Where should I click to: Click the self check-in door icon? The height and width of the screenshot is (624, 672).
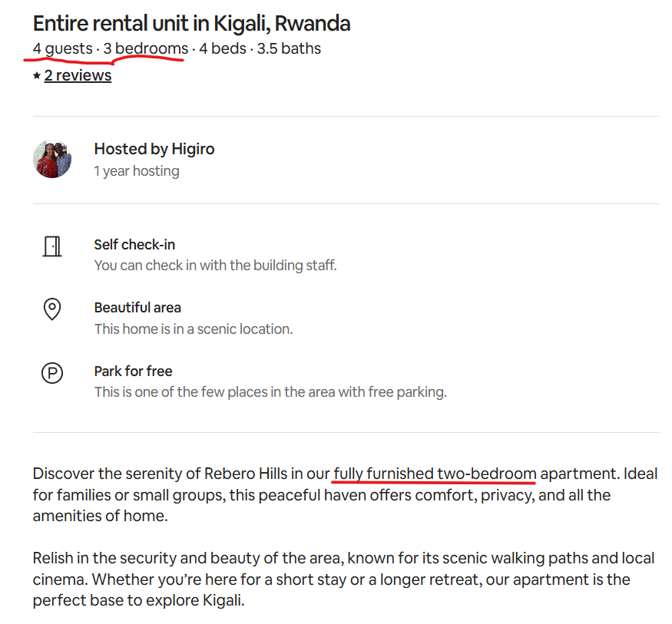tap(51, 246)
